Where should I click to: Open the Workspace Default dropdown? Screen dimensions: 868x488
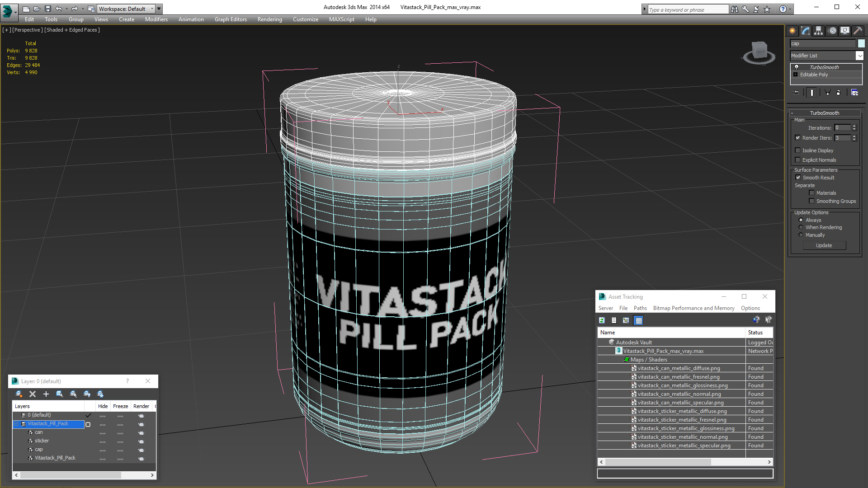coord(126,9)
